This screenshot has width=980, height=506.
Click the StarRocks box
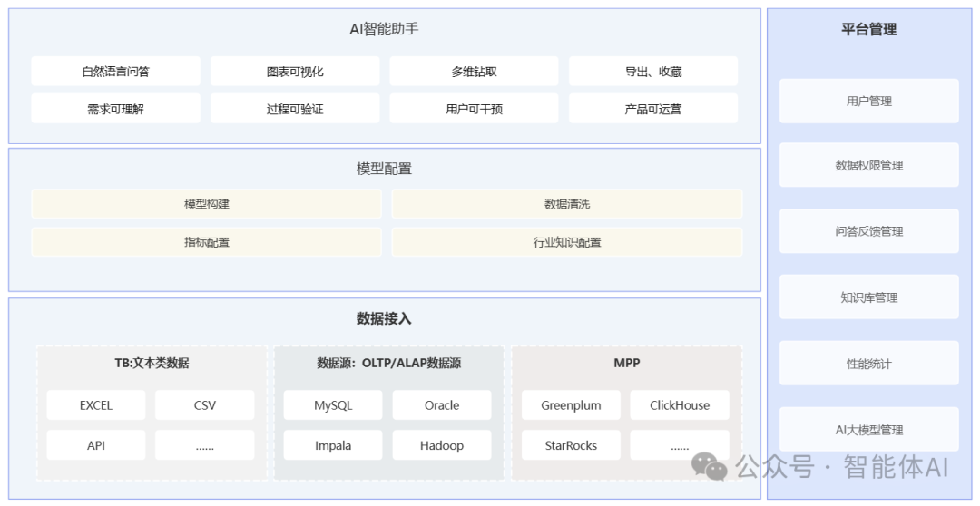click(571, 445)
